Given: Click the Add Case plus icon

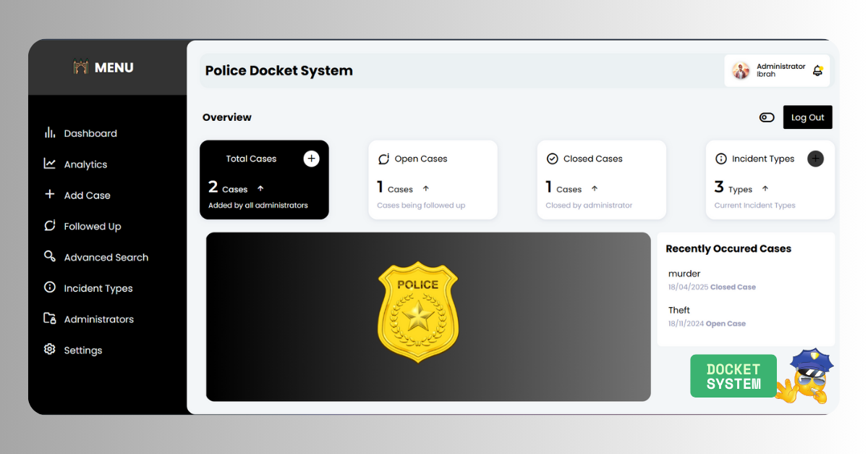Looking at the screenshot, I should 49,195.
